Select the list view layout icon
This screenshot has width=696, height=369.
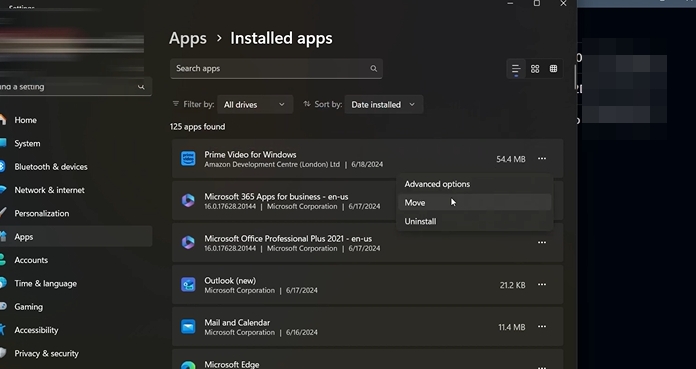[516, 69]
